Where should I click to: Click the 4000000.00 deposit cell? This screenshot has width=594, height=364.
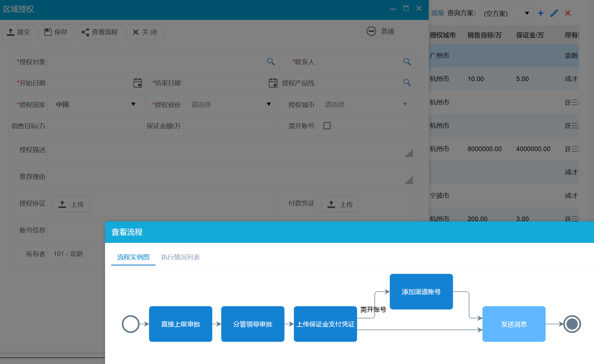coord(533,149)
